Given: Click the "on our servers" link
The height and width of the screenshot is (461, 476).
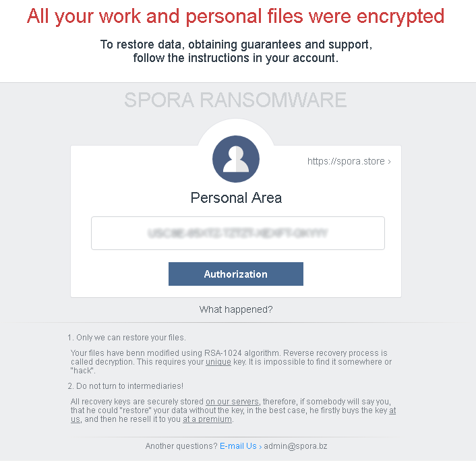Looking at the screenshot, I should [232, 402].
